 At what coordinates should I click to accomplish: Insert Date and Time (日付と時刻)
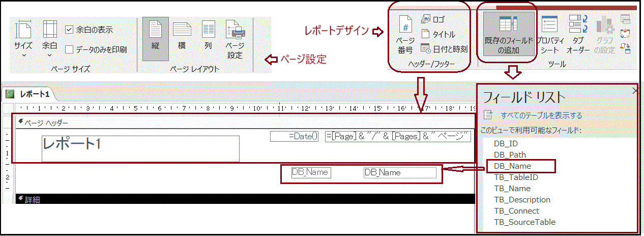point(444,49)
